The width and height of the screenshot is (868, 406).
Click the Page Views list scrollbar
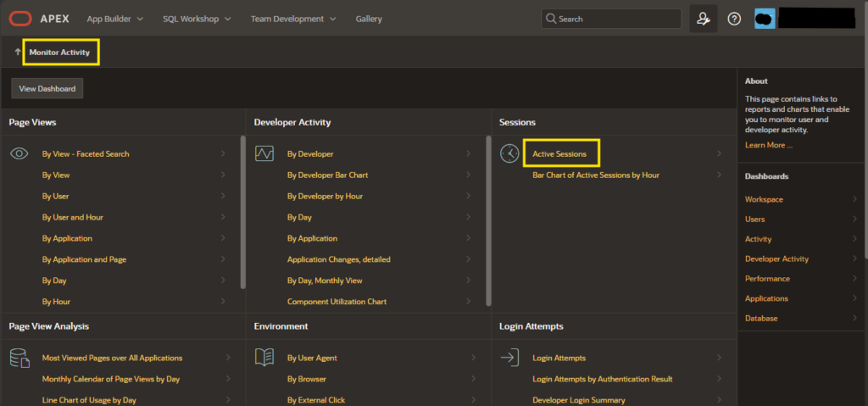tap(243, 212)
